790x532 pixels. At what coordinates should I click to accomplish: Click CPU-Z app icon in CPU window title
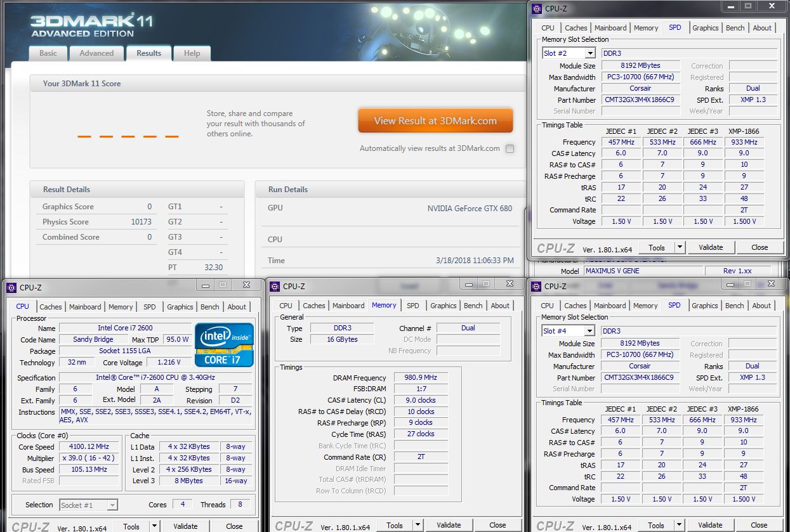[11, 287]
